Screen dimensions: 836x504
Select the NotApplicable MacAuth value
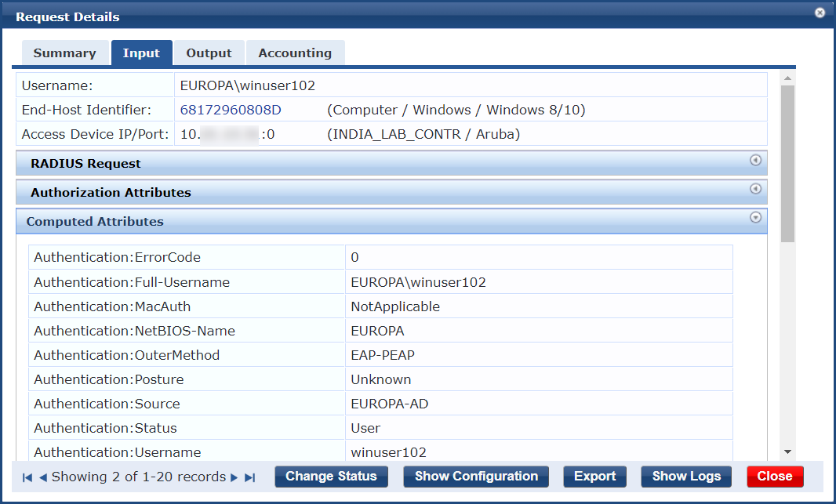pyautogui.click(x=395, y=307)
